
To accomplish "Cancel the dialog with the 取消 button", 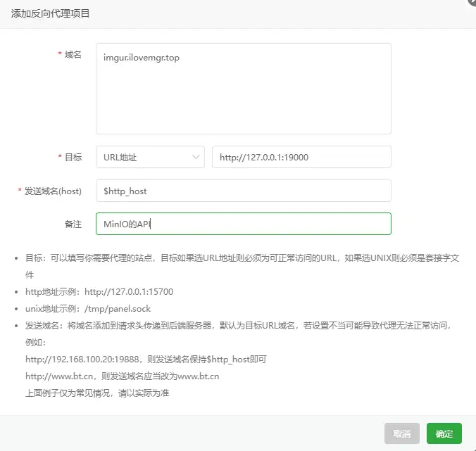I will coord(402,433).
